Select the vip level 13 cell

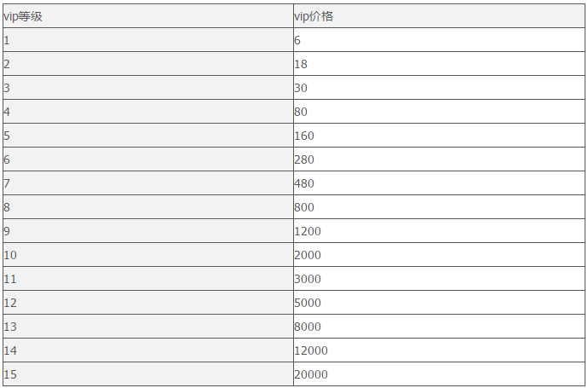click(147, 327)
